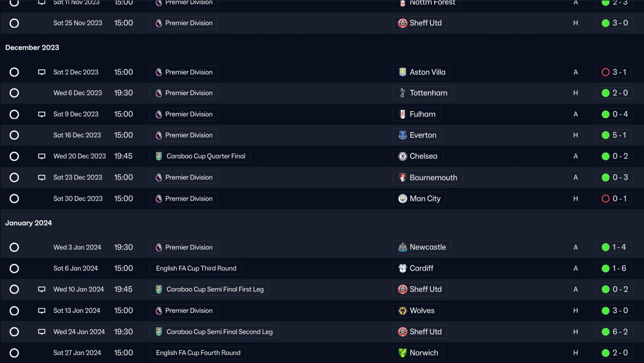Click the Aston Villa club badge icon

click(403, 72)
